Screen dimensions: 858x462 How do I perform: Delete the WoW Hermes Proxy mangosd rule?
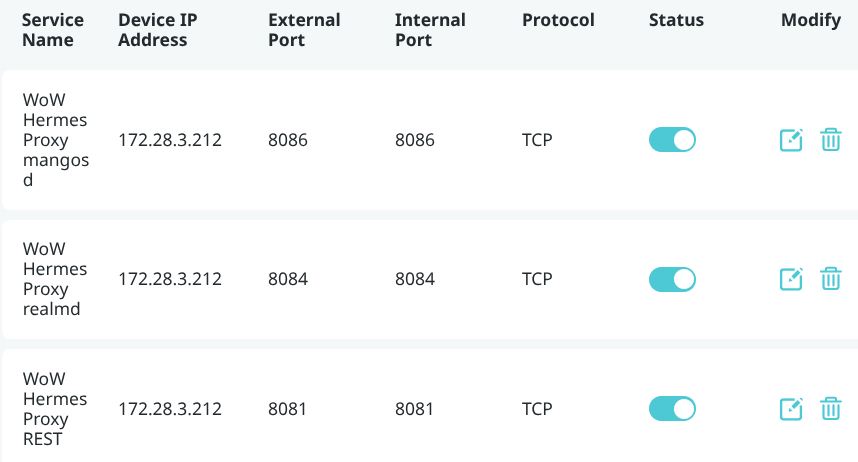pyautogui.click(x=830, y=140)
